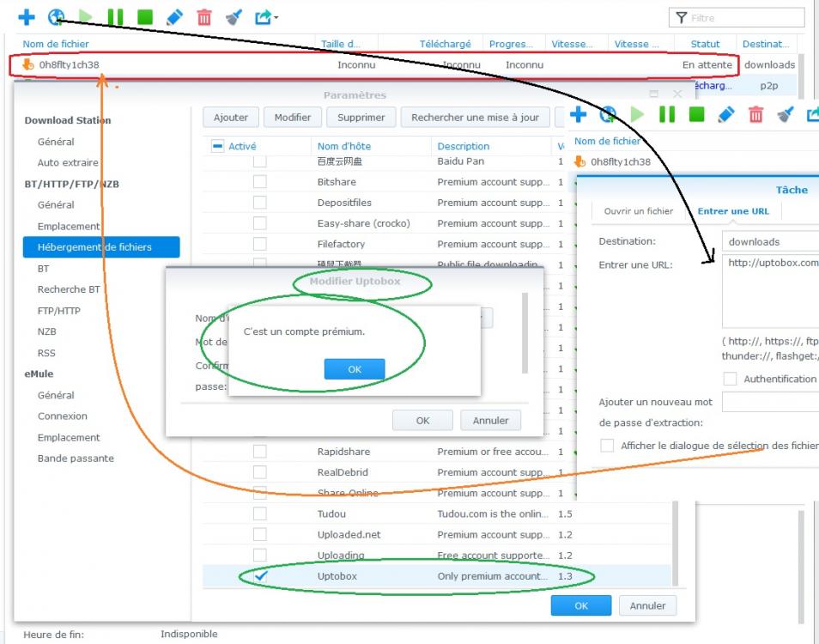Open the FTP/HTTP settings page
The height and width of the screenshot is (644, 819).
(59, 311)
